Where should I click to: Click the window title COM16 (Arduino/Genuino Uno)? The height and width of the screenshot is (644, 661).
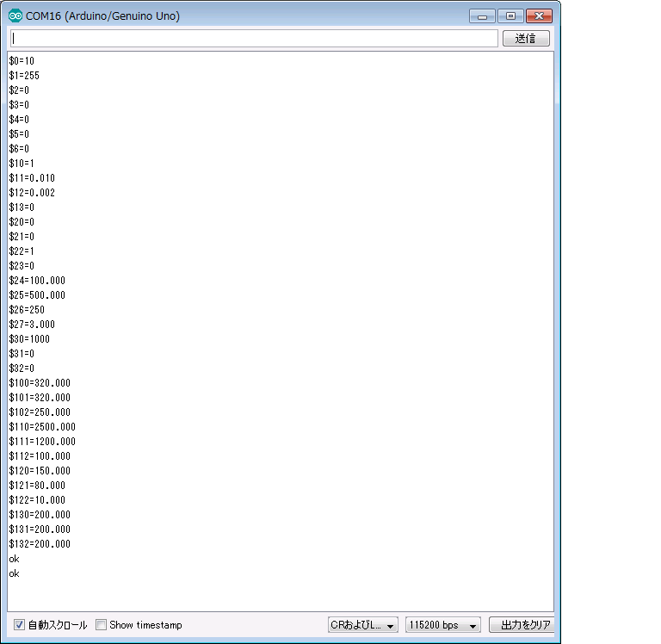(x=102, y=15)
